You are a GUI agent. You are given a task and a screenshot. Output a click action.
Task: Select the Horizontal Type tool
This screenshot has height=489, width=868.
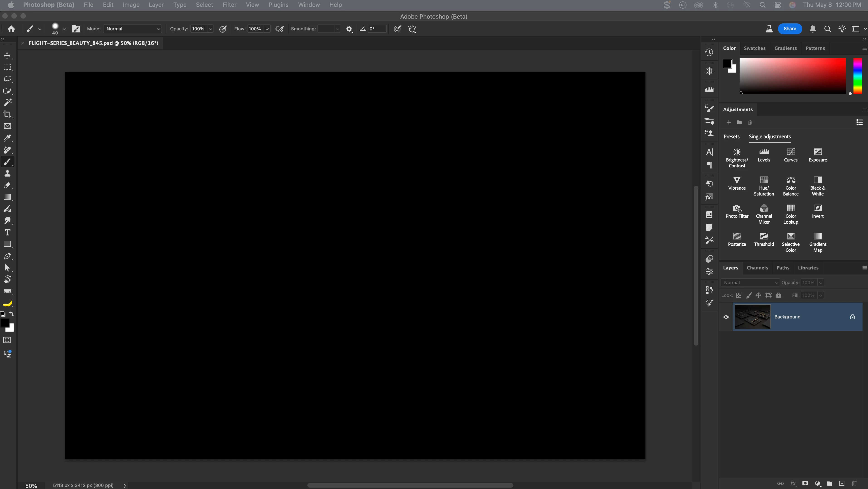(x=7, y=232)
